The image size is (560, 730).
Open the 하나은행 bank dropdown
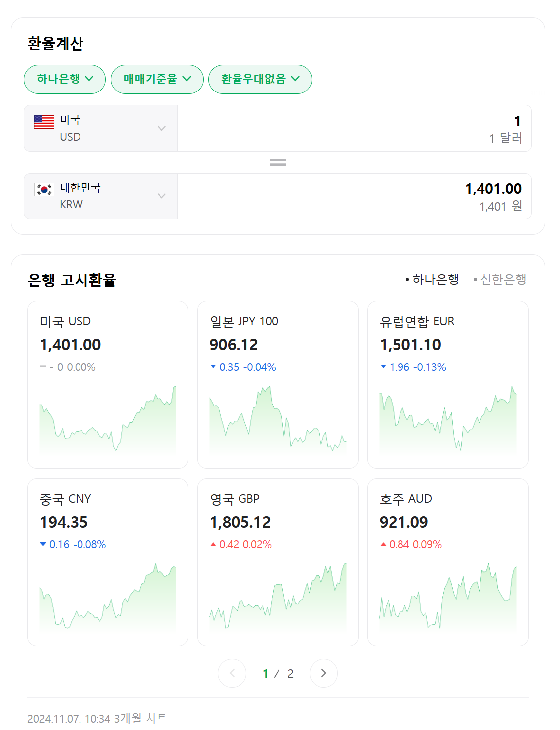[x=65, y=79]
